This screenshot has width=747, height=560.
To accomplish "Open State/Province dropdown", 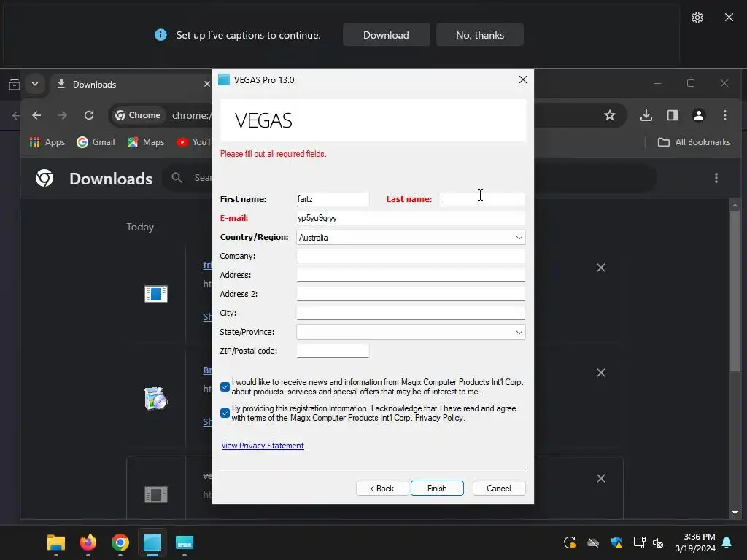I will coord(411,332).
